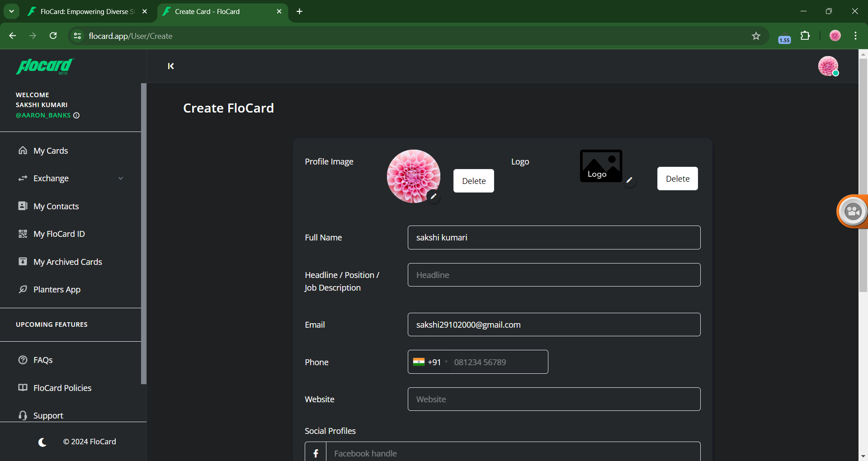868x461 pixels.
Task: Open the user avatar menu in header
Action: pyautogui.click(x=828, y=66)
